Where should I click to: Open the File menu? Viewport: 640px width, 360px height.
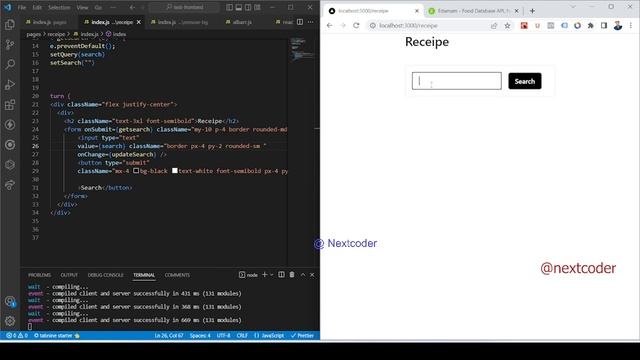coord(22,7)
